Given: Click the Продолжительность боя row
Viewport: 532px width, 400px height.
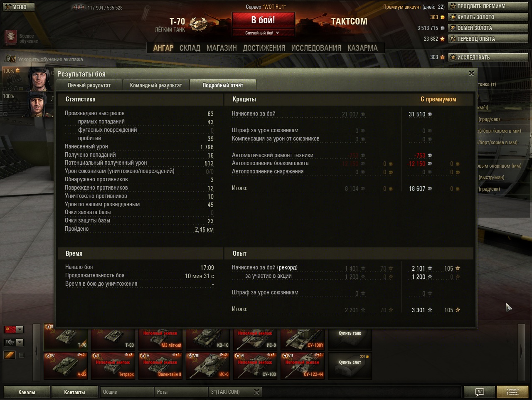Looking at the screenshot, I should click(140, 275).
